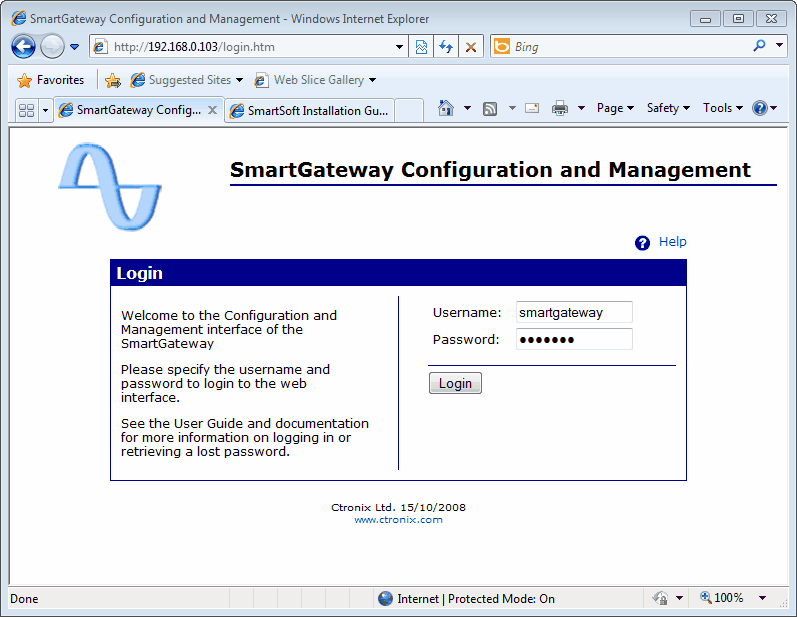Open a new blank tab

(x=409, y=111)
